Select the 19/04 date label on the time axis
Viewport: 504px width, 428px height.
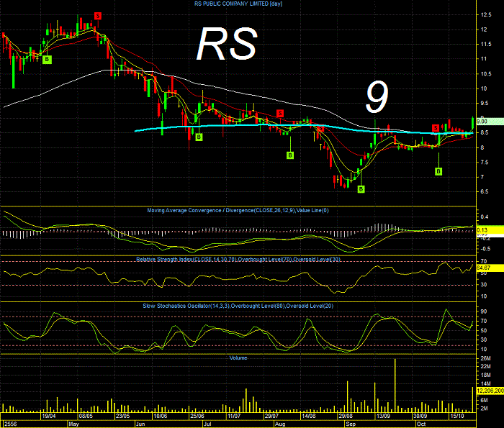point(48,416)
